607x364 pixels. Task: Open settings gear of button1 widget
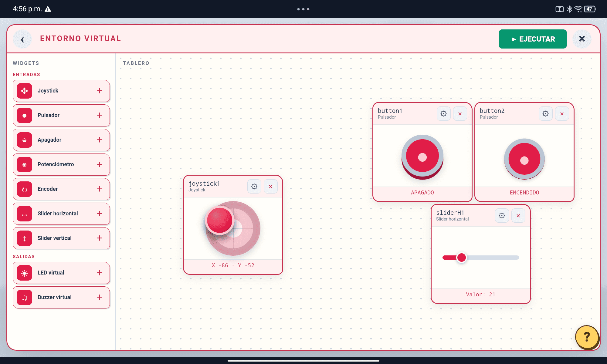pyautogui.click(x=444, y=114)
